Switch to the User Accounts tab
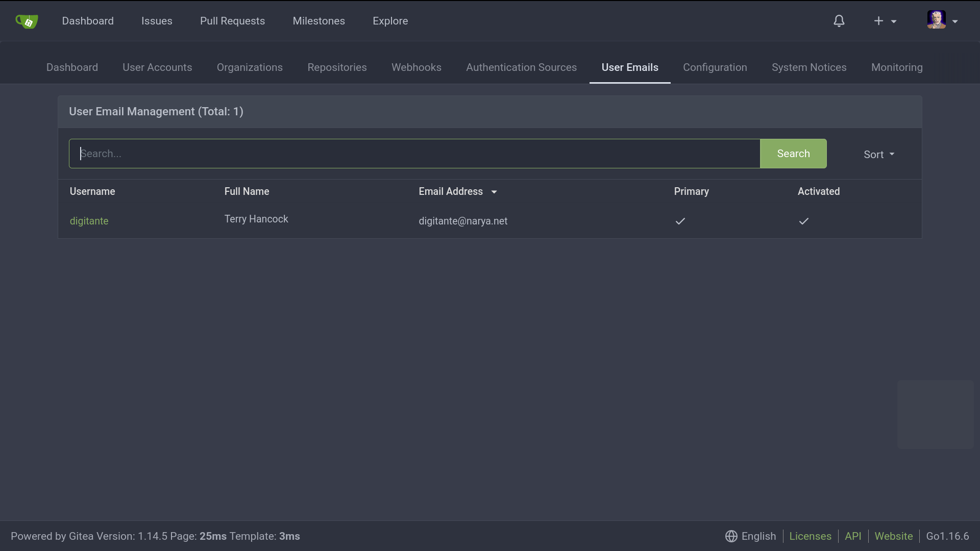The width and height of the screenshot is (980, 551). (x=157, y=67)
